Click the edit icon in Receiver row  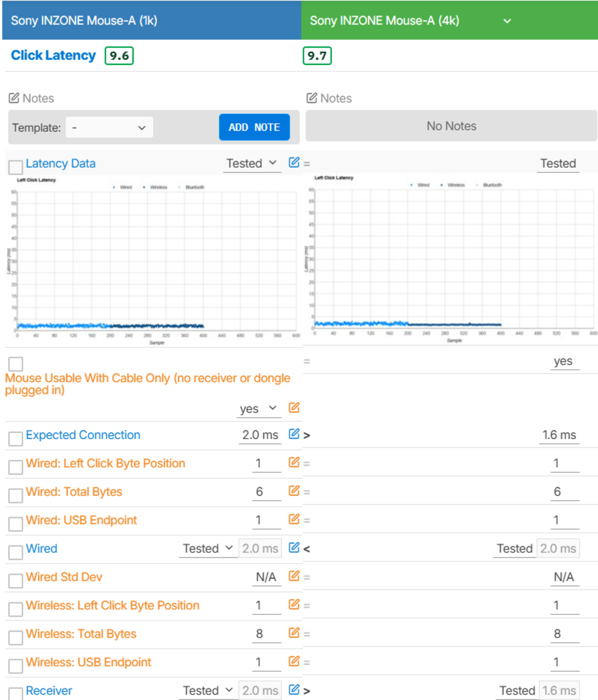tap(294, 690)
